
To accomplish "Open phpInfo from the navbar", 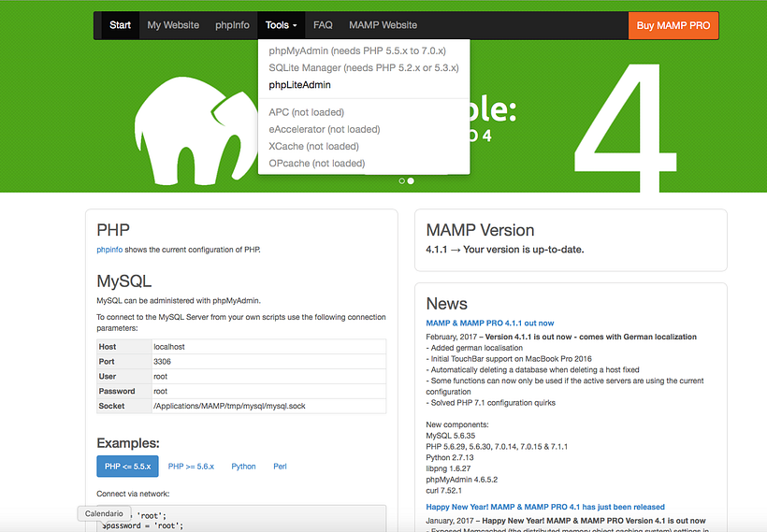I will point(232,25).
